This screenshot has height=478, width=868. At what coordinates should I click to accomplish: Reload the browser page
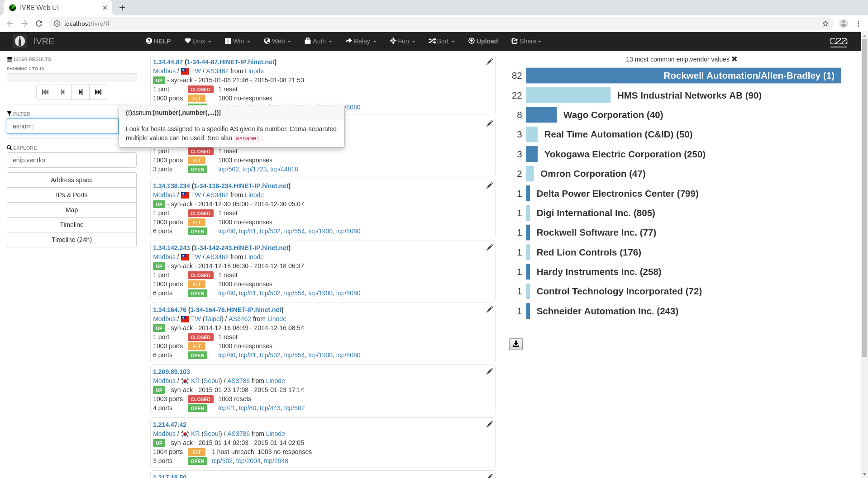[x=39, y=24]
